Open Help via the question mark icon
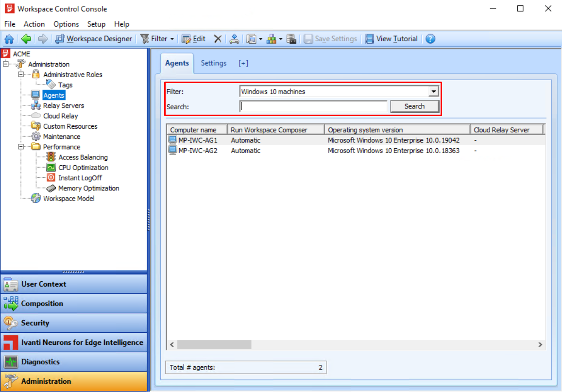 pyautogui.click(x=430, y=38)
